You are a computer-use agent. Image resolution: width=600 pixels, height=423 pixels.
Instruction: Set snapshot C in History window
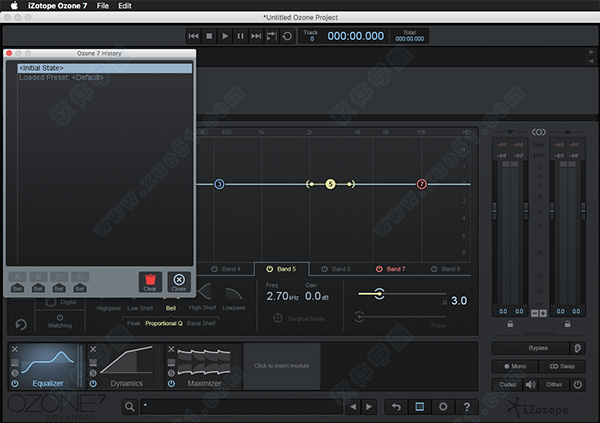[59, 288]
